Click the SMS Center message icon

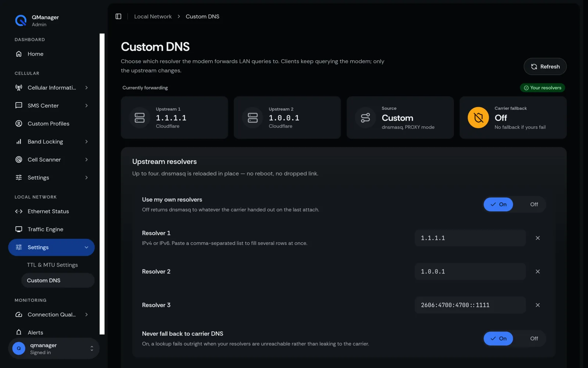pyautogui.click(x=19, y=106)
